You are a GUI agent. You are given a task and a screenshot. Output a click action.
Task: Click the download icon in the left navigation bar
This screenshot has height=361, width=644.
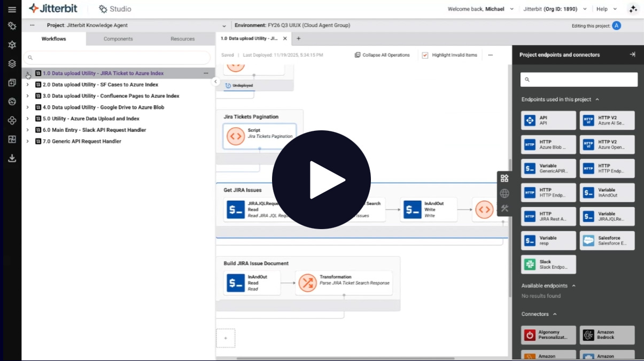click(11, 158)
